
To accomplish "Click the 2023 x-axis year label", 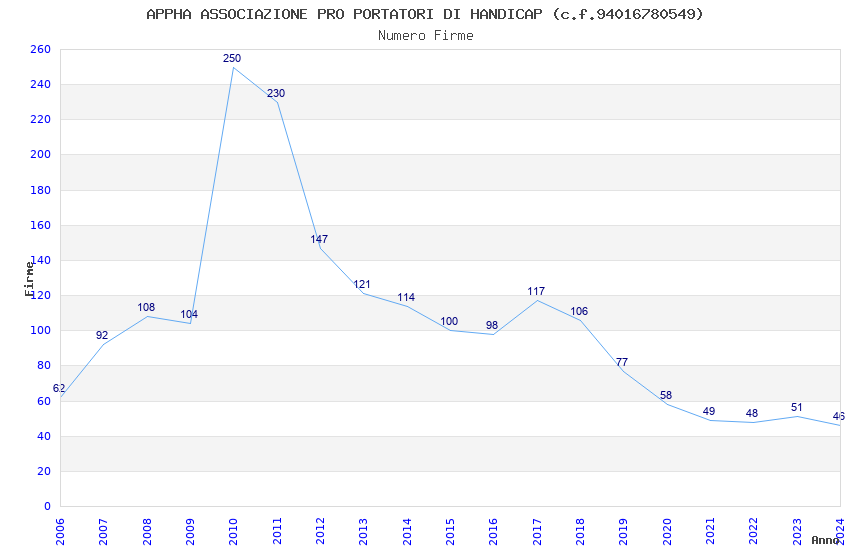I will (797, 532).
